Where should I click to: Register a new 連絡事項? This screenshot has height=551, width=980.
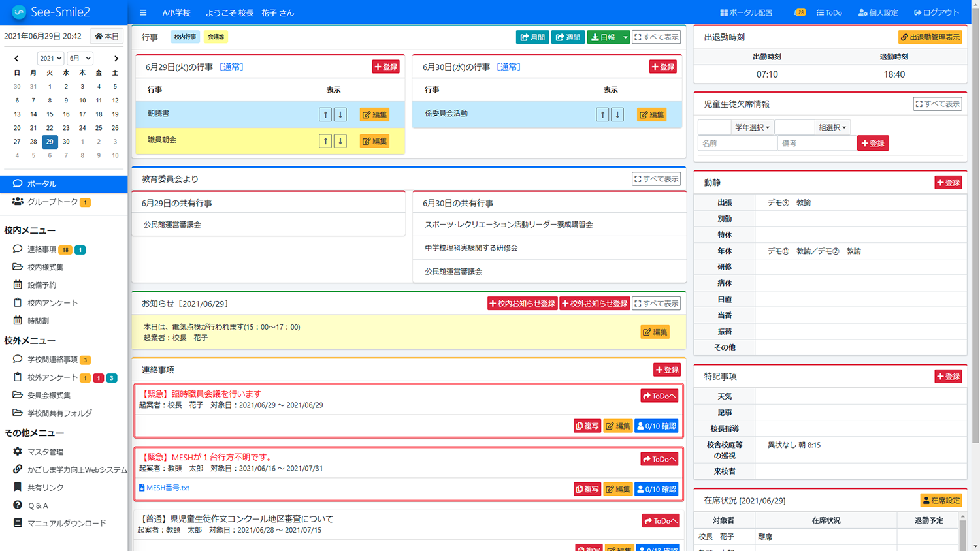tap(667, 370)
